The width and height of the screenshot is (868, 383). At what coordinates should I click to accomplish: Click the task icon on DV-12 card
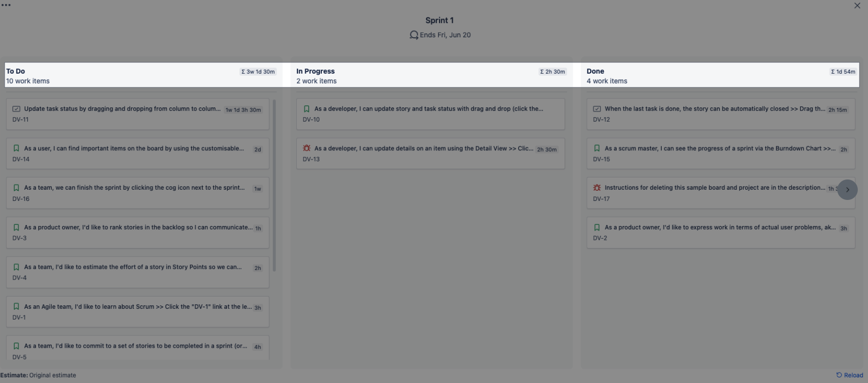pos(597,109)
